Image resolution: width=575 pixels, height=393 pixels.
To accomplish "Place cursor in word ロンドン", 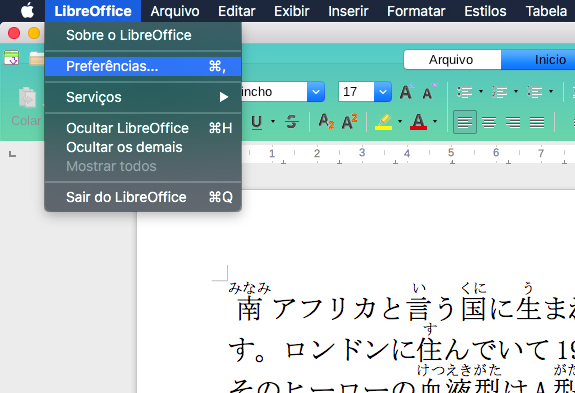I will pyautogui.click(x=337, y=350).
